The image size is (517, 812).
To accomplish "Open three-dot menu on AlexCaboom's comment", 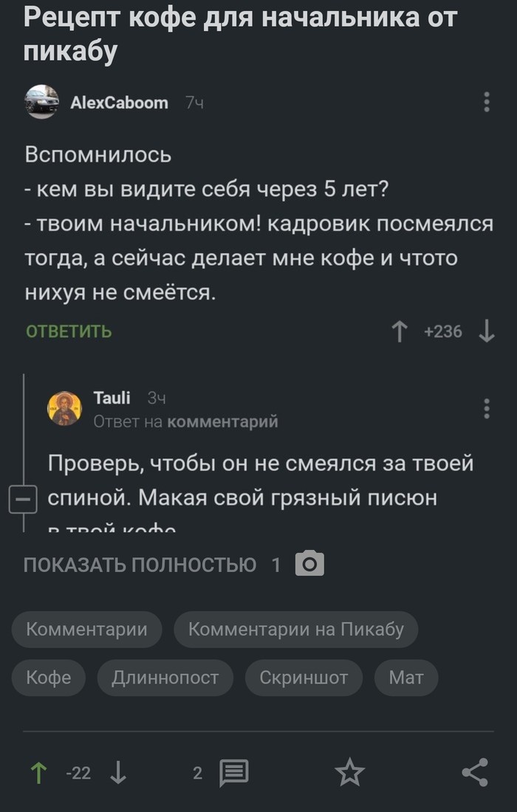I will pyautogui.click(x=486, y=102).
